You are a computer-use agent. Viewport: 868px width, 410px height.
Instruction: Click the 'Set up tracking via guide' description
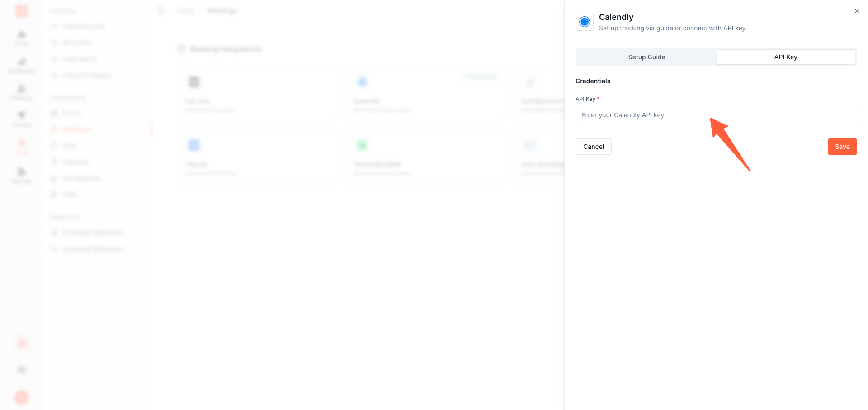coord(673,28)
